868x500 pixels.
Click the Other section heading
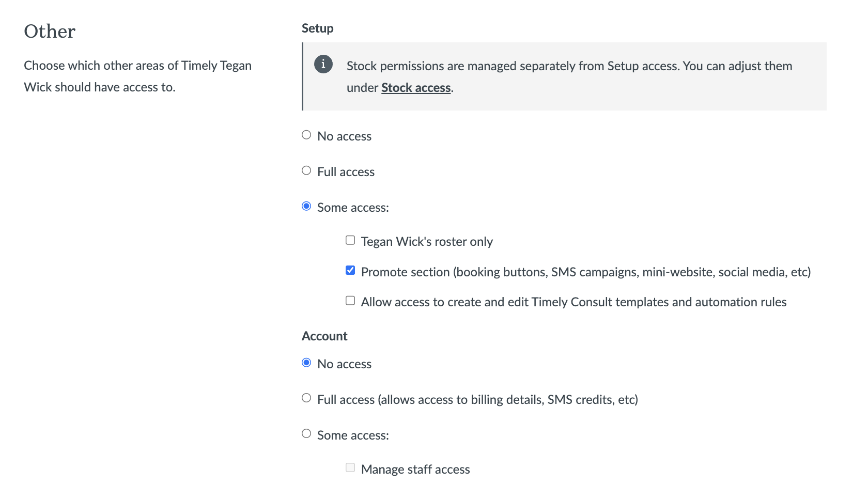(50, 32)
